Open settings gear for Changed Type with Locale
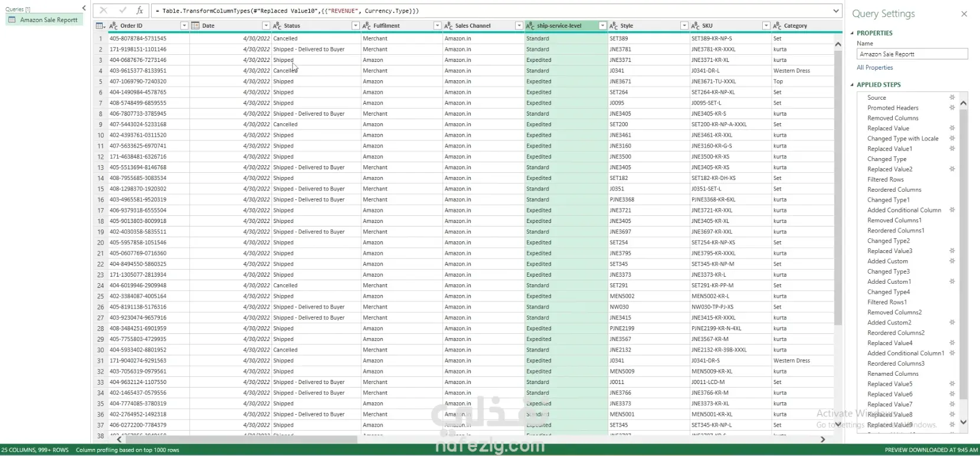The image size is (980, 456). (952, 139)
